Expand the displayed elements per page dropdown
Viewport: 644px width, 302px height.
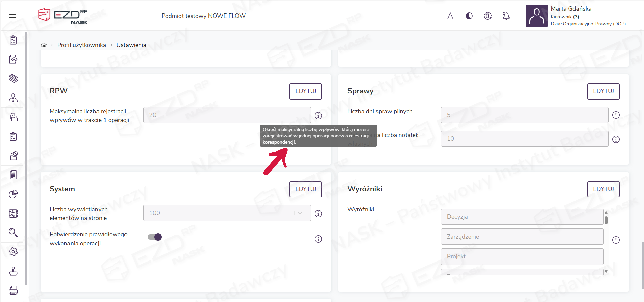pos(300,213)
